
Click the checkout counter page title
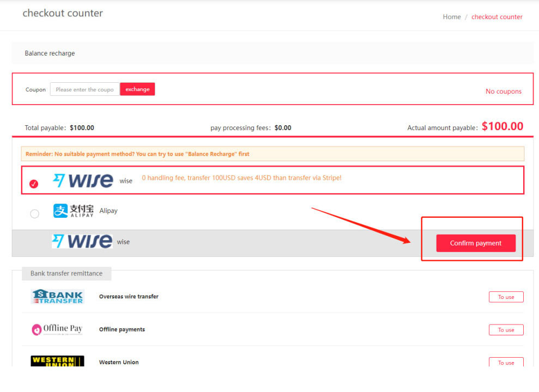(x=63, y=13)
